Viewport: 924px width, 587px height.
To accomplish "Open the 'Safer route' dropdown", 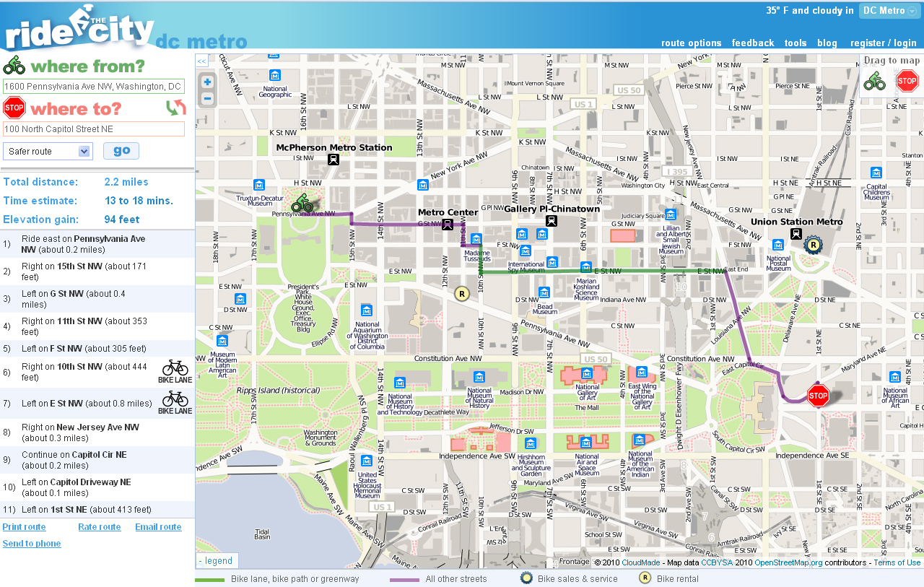I will (48, 151).
